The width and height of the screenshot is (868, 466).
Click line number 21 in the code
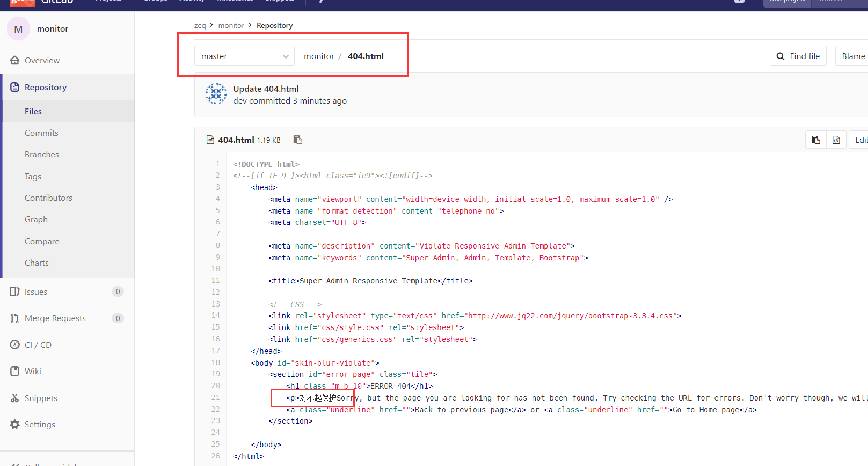coord(215,397)
